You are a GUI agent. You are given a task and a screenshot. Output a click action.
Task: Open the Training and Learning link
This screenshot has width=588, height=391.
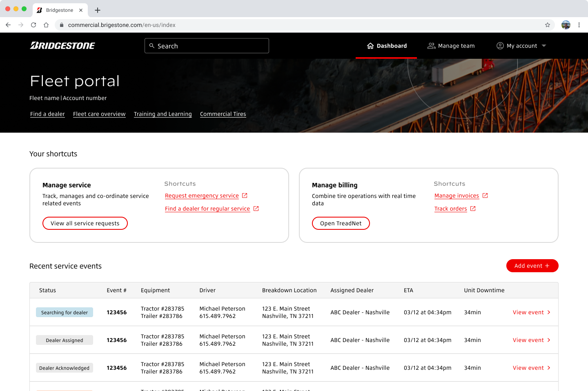(x=163, y=114)
